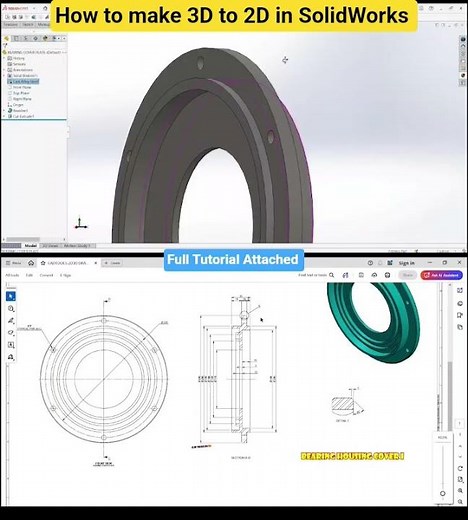Open the Sketch CommandManager tab

[x=28, y=25]
